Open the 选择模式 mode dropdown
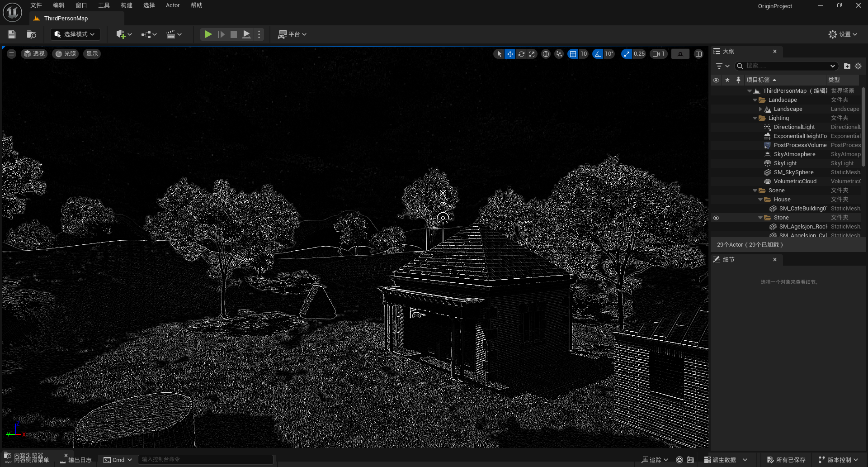This screenshot has width=868, height=467. click(x=75, y=34)
